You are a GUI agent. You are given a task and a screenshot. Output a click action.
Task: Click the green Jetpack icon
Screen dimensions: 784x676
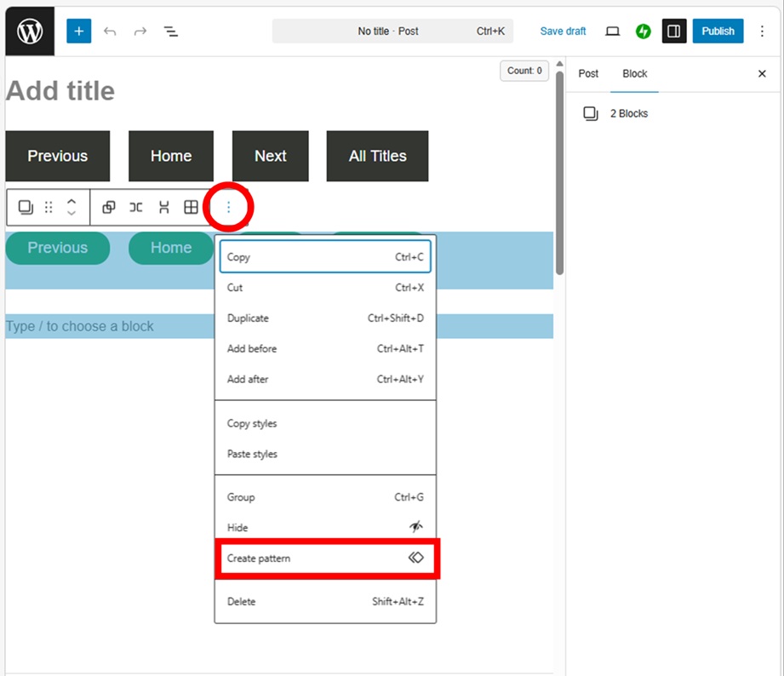point(644,32)
